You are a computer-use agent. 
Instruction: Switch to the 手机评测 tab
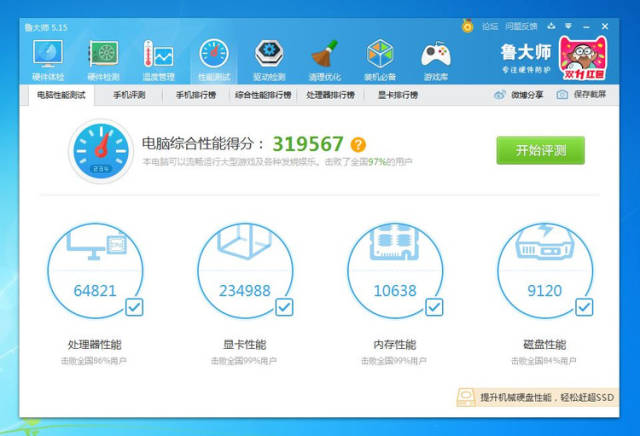[129, 95]
